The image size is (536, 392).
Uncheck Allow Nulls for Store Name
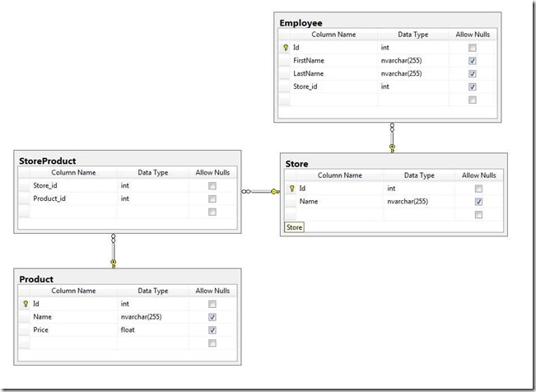[478, 202]
